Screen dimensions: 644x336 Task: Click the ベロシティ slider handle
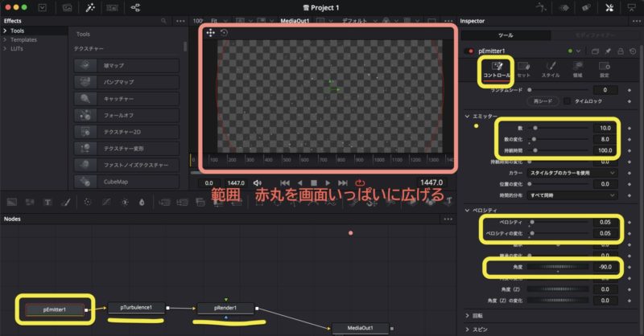coord(532,223)
